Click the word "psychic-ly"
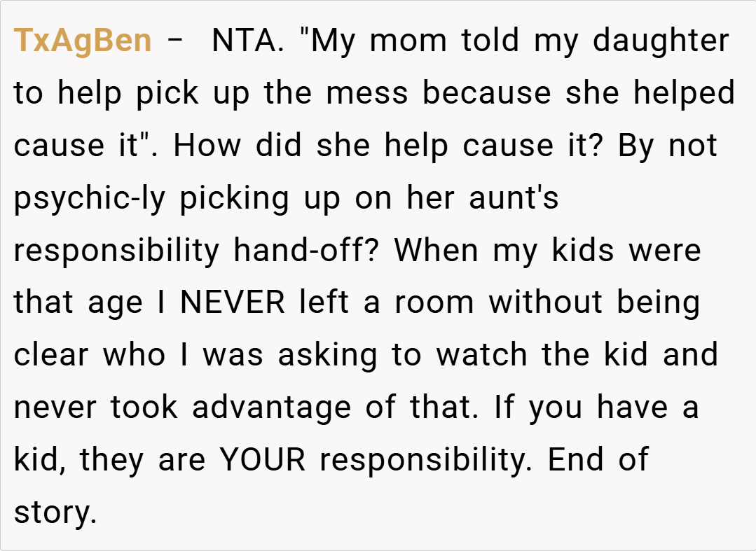 pos(90,198)
